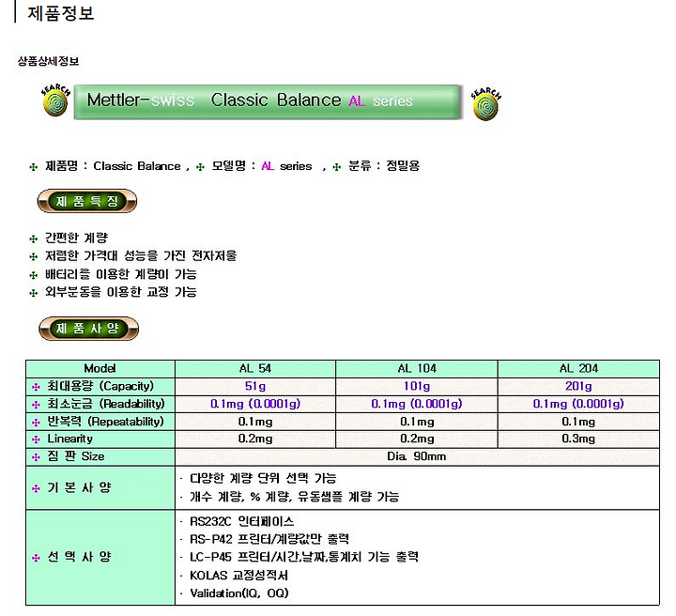Click the 상품상세정보 label
The width and height of the screenshot is (676, 616).
click(48, 61)
